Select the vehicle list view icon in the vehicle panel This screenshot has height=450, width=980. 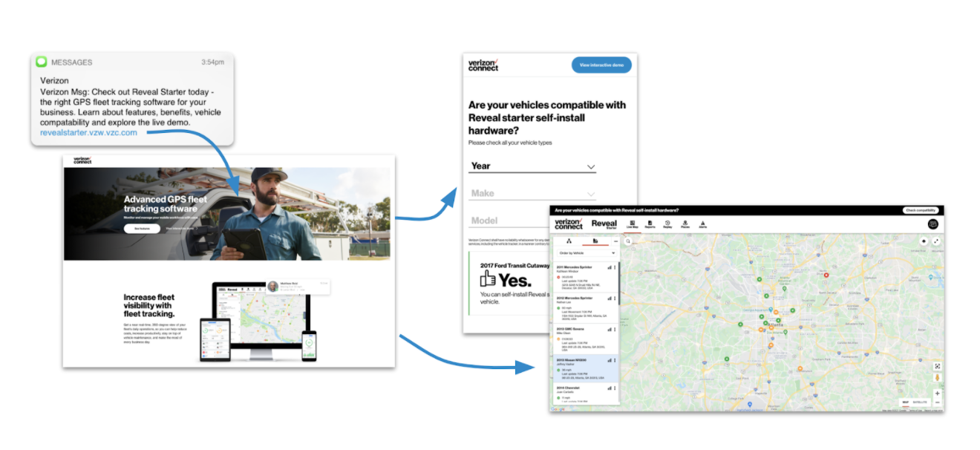tap(595, 241)
